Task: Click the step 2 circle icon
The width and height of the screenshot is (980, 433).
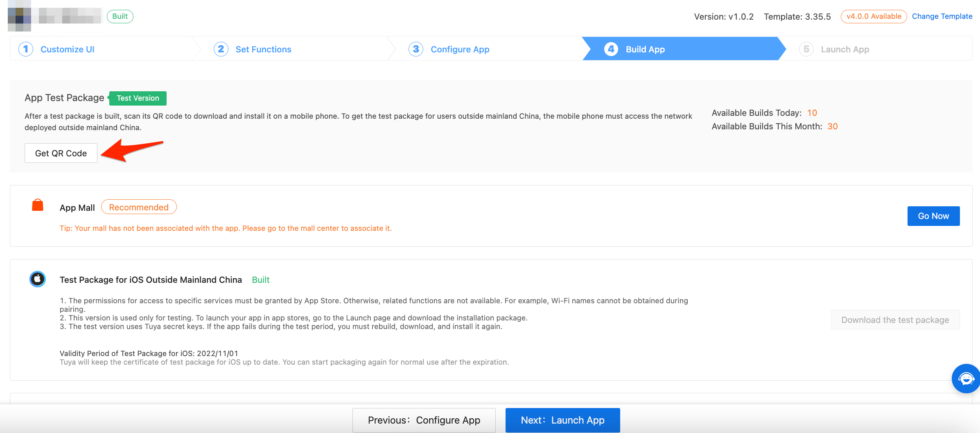Action: pyautogui.click(x=221, y=49)
